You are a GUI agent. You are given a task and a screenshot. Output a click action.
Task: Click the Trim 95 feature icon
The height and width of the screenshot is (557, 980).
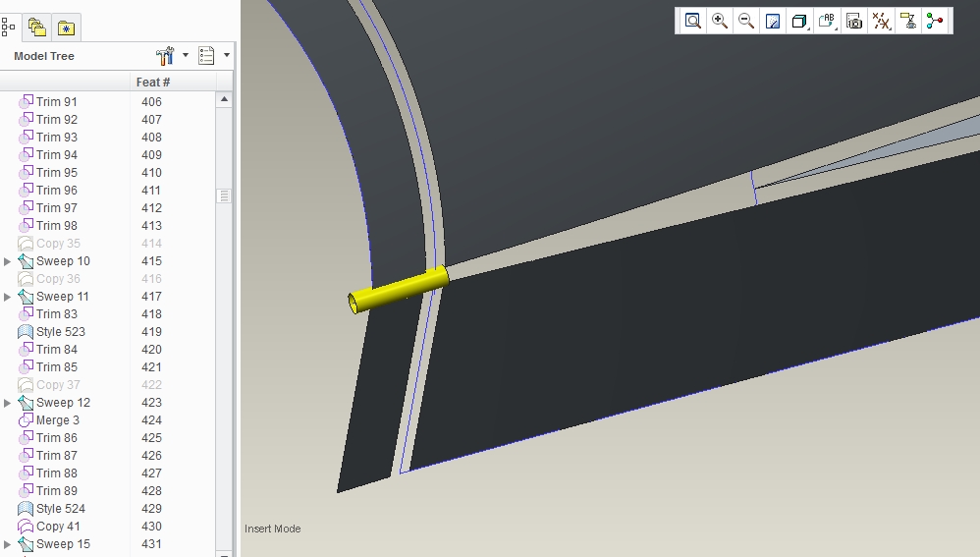(x=26, y=172)
